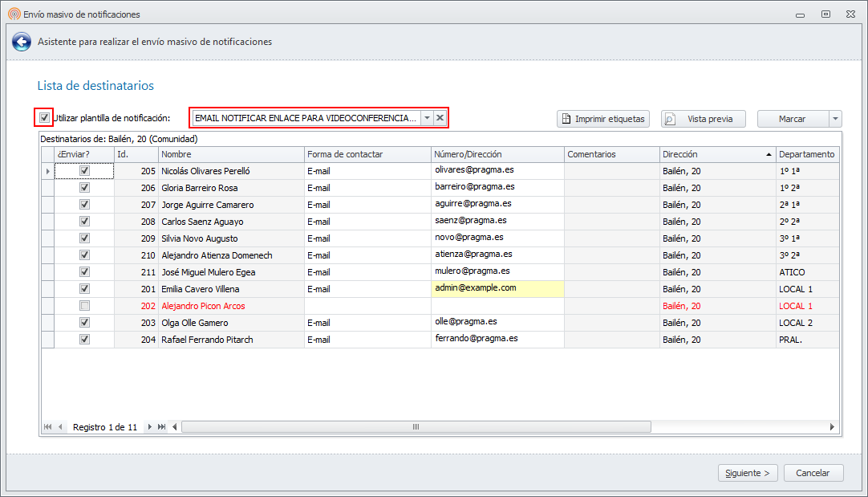Expand the Marcar button dropdown arrow
Viewport: 868px width, 497px height.
point(835,119)
